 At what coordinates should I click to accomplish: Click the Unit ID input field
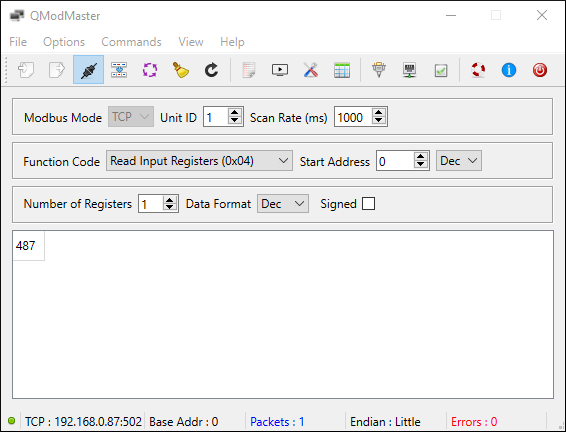[x=216, y=117]
